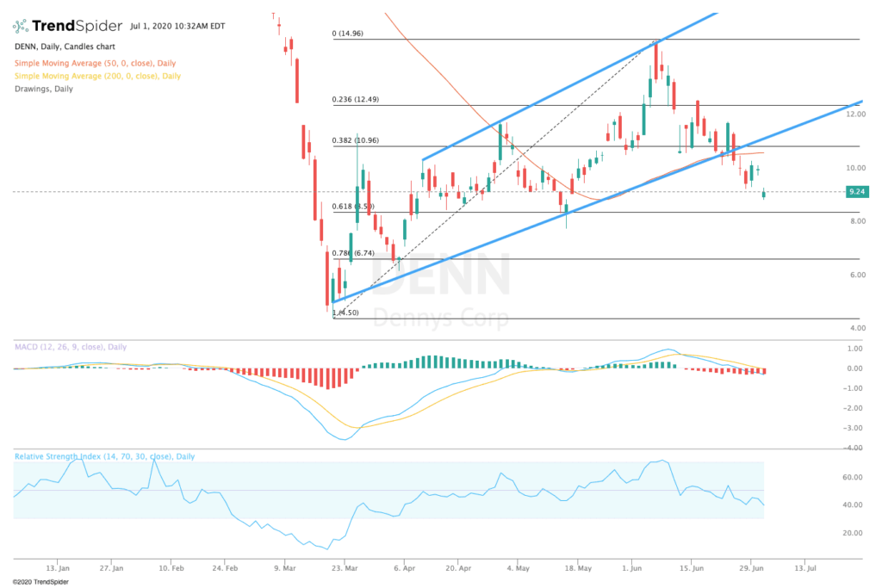Click the Jul 1, 2020 10:32AM EDT timestamp

pos(177,26)
